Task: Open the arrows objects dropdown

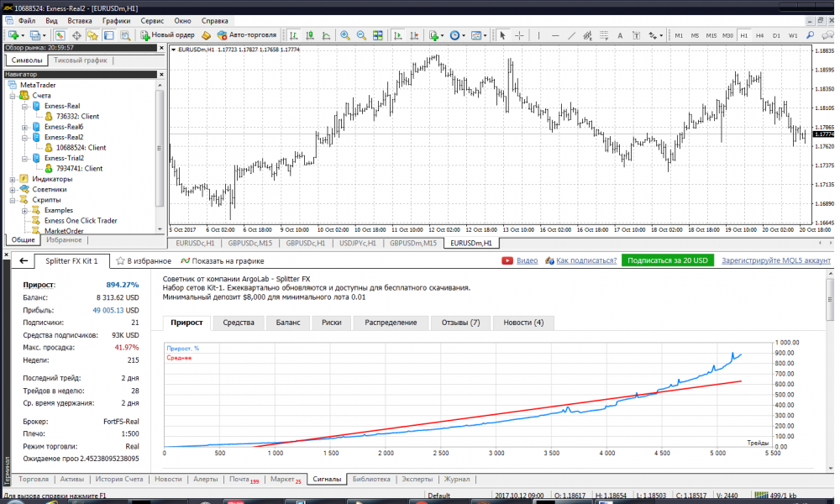Action: point(661,36)
